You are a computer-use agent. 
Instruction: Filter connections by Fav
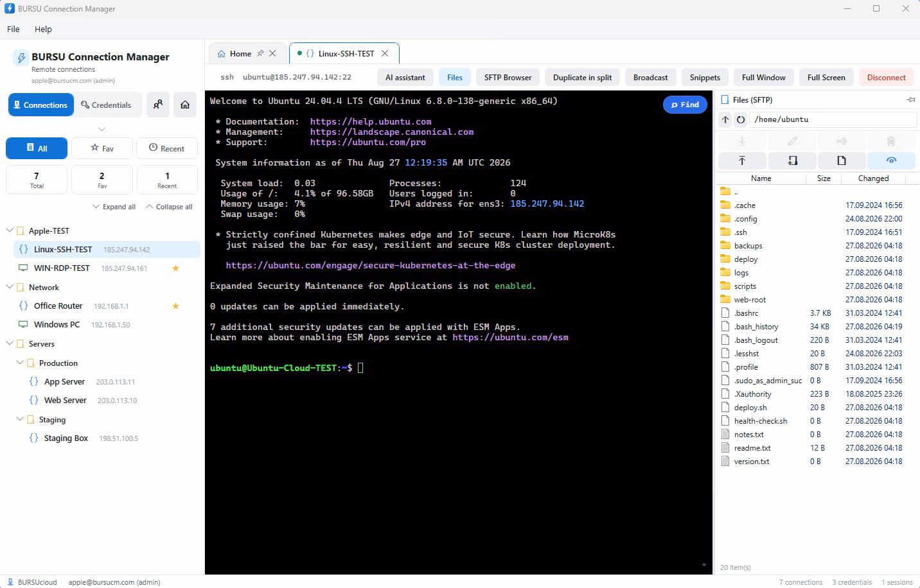(102, 148)
